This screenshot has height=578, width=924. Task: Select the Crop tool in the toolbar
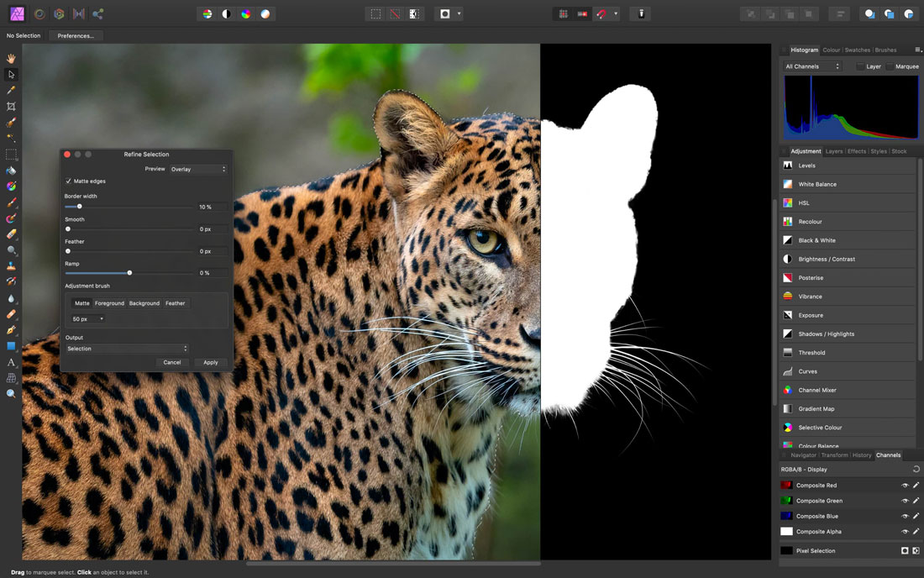tap(11, 107)
